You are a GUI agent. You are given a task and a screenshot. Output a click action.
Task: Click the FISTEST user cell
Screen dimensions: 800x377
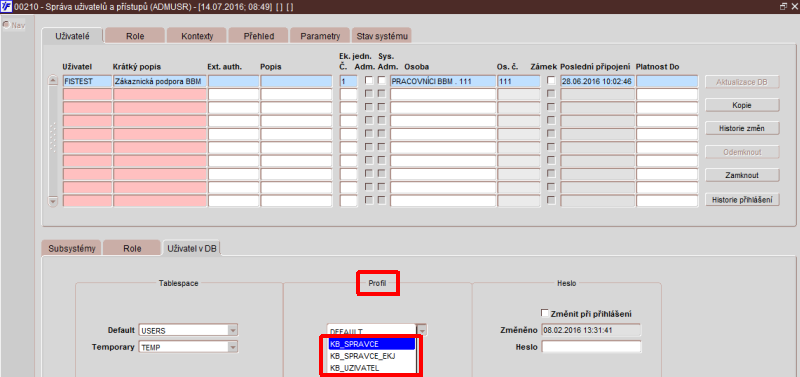pyautogui.click(x=87, y=81)
